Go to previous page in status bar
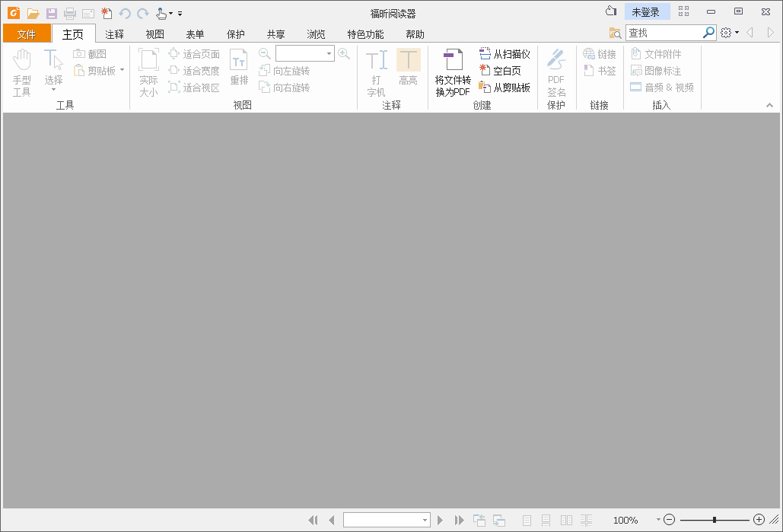Screen dimensions: 783x532 click(x=332, y=521)
